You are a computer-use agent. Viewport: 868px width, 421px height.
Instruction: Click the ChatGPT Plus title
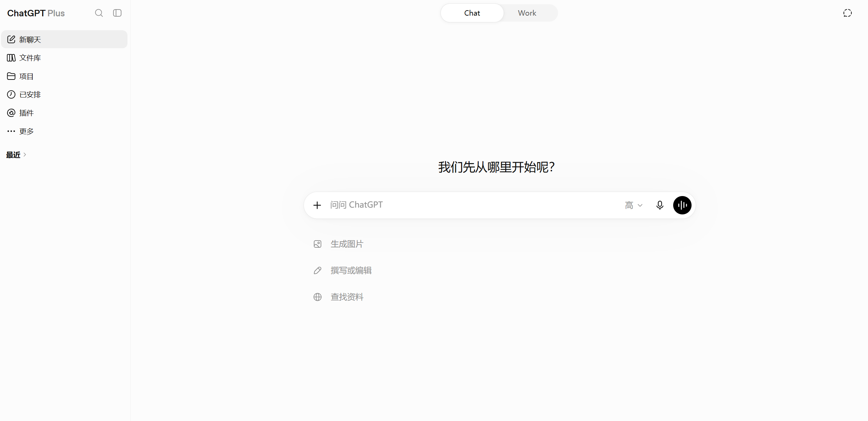[36, 13]
